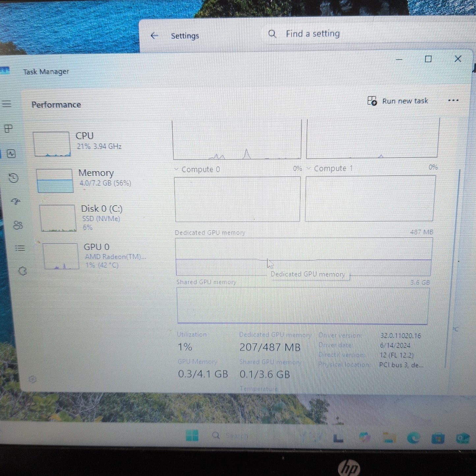Open Compute 1 engine dropdown
Screen dimensions: 476x476
[x=330, y=168]
